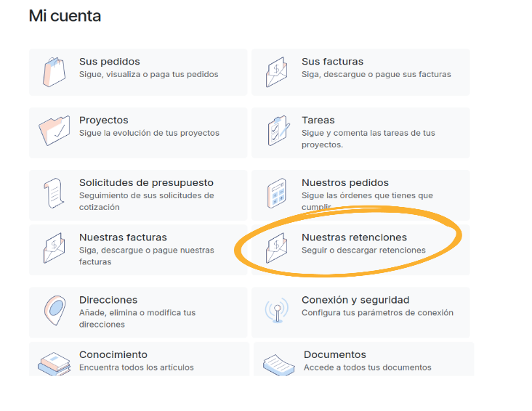This screenshot has width=532, height=411.
Task: Click the Nuestras retenciones envelope icon
Action: click(x=276, y=248)
